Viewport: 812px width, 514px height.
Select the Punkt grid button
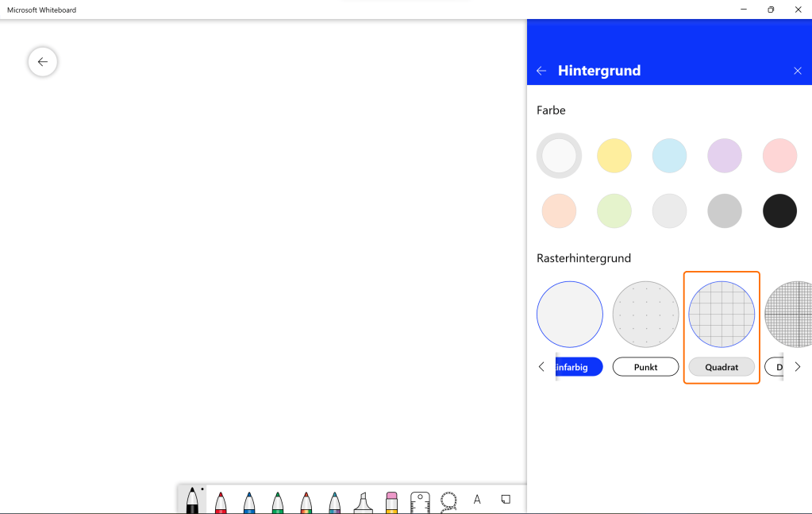pos(646,367)
